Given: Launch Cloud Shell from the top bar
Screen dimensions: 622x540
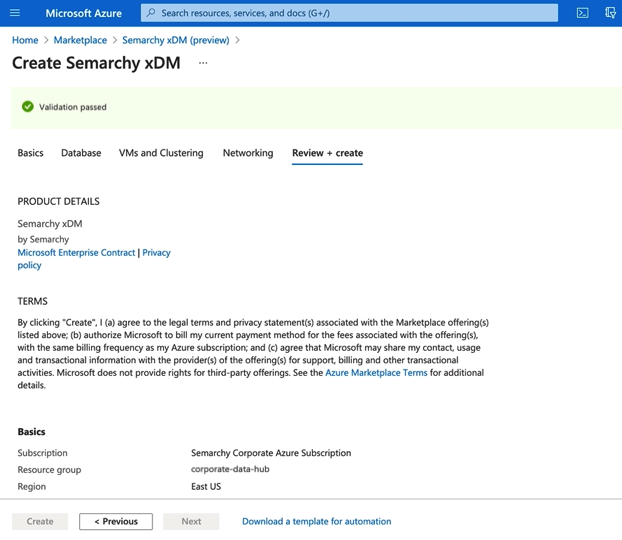Looking at the screenshot, I should tap(582, 13).
